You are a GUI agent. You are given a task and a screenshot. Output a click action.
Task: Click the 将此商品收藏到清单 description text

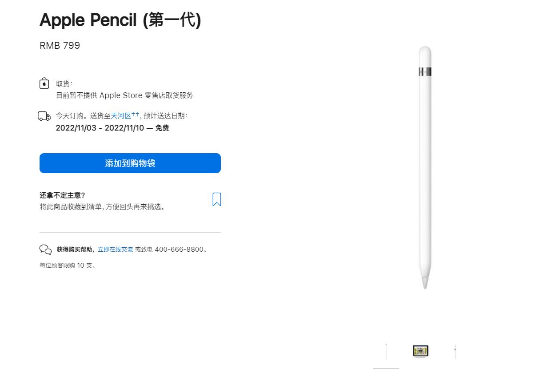[x=103, y=207]
